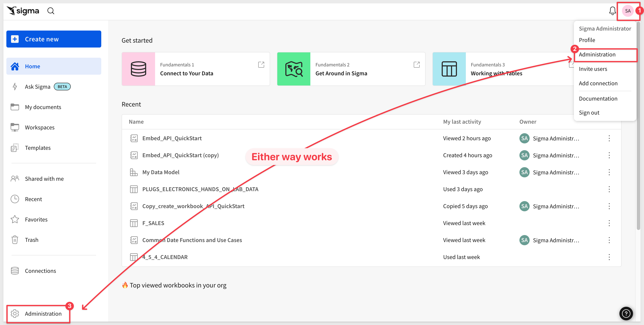Open the notifications bell

click(x=612, y=11)
